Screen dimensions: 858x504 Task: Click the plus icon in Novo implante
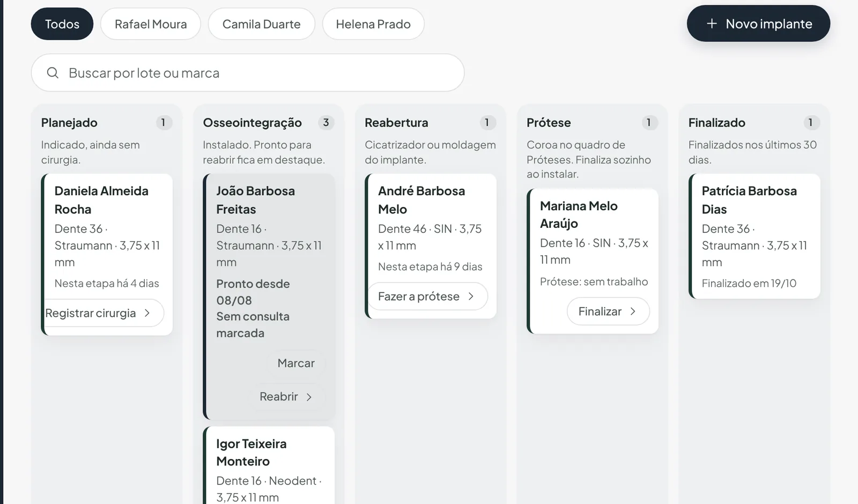point(712,24)
